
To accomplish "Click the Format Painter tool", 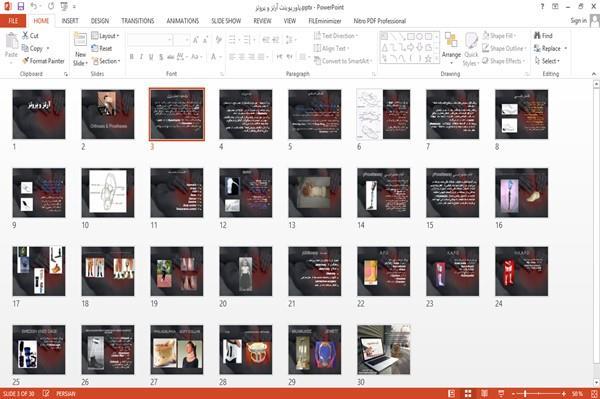I will click(43, 61).
